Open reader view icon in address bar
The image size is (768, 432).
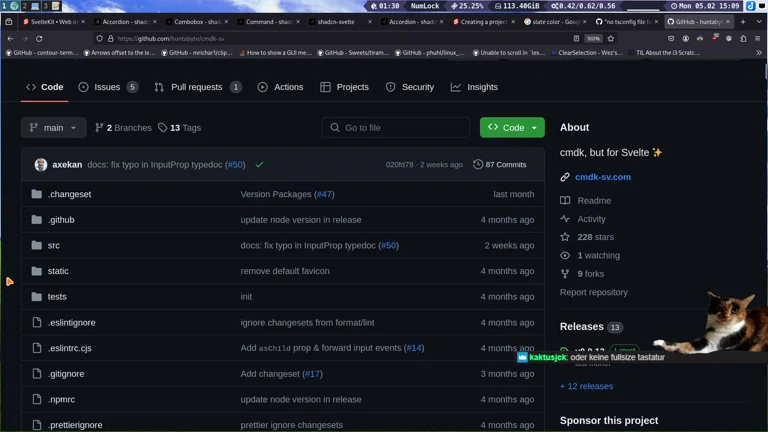tap(576, 38)
